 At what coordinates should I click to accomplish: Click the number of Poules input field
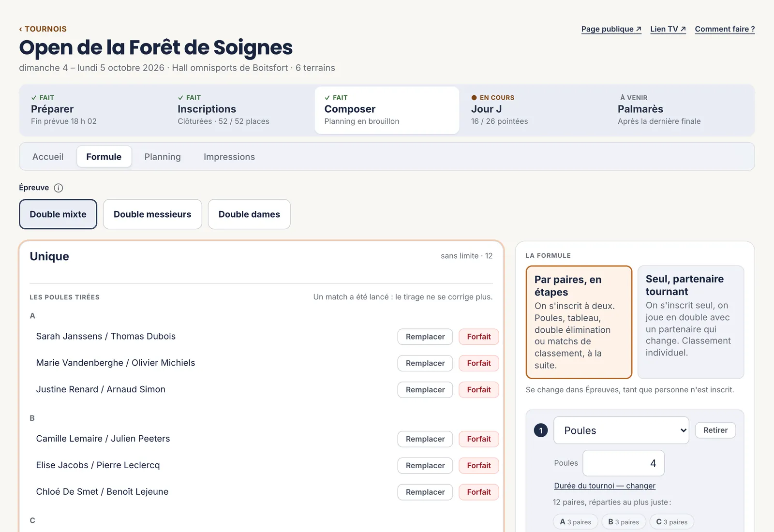[x=624, y=463]
